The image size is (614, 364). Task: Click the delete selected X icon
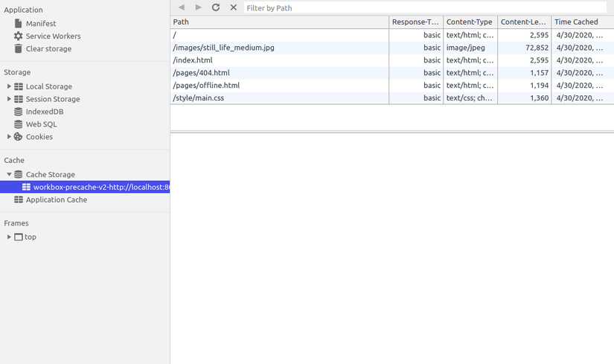pos(234,7)
